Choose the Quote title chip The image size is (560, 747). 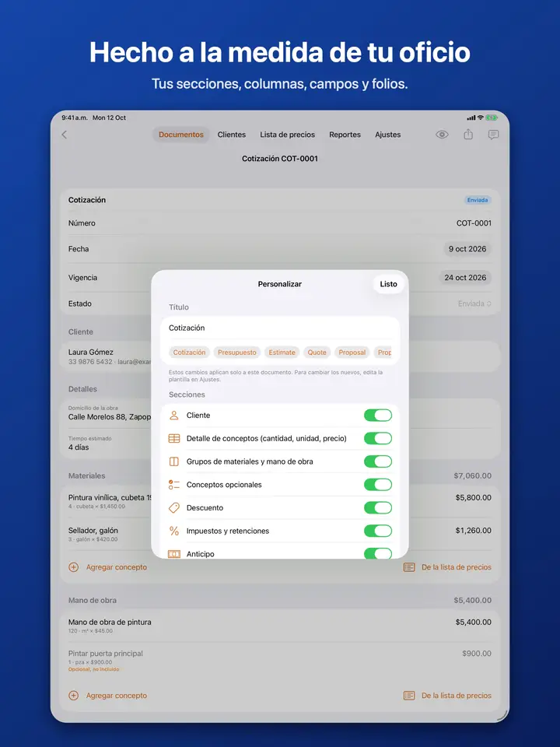317,352
